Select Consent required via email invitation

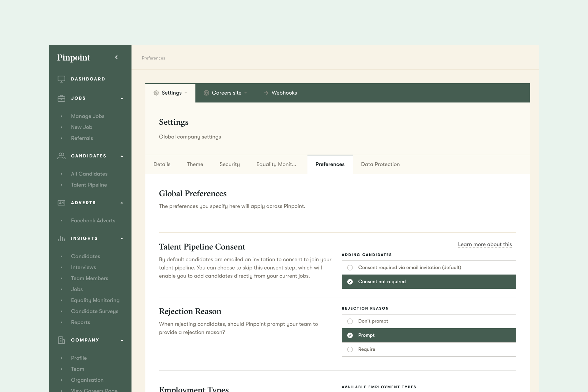pyautogui.click(x=350, y=268)
